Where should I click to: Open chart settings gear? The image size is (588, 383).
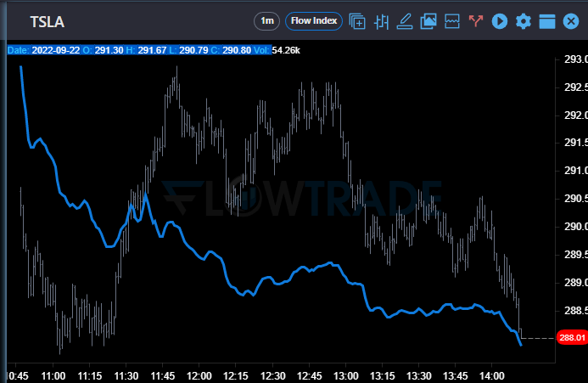click(x=524, y=21)
